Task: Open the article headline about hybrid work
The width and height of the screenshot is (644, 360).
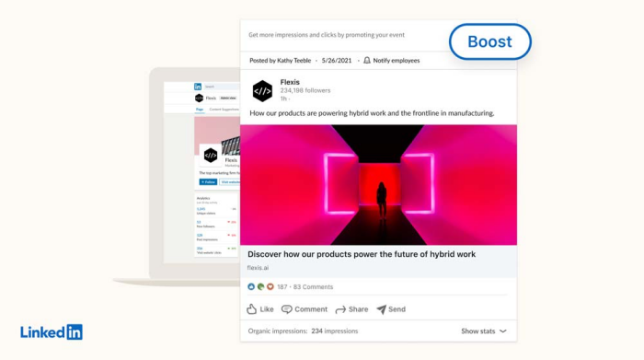Action: 362,254
